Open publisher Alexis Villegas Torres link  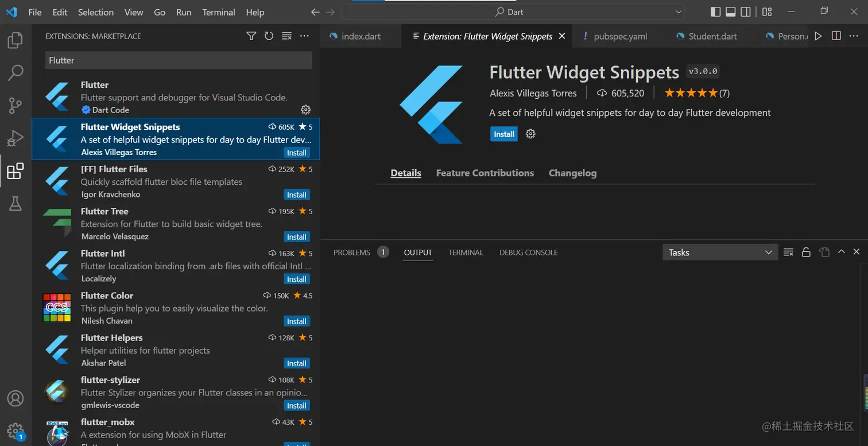coord(533,93)
